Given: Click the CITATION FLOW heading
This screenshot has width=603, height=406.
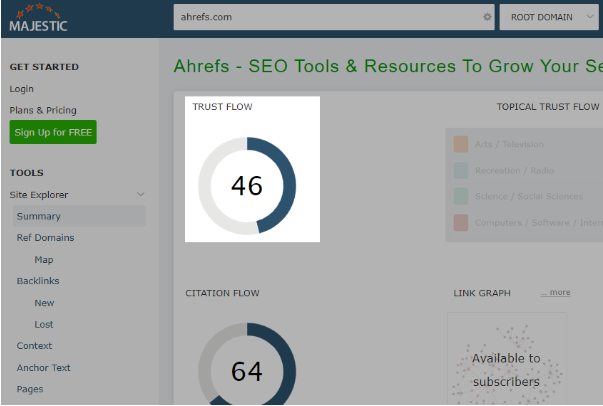Looking at the screenshot, I should (x=222, y=293).
